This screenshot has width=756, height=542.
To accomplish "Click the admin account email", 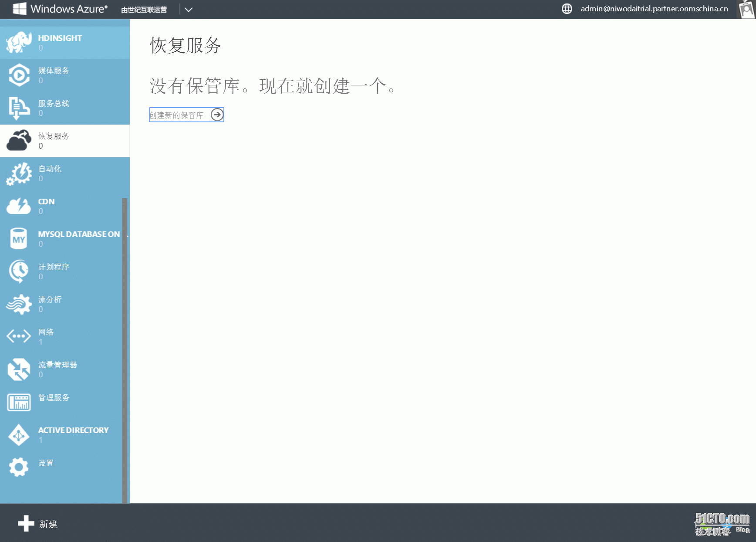I will coord(654,9).
